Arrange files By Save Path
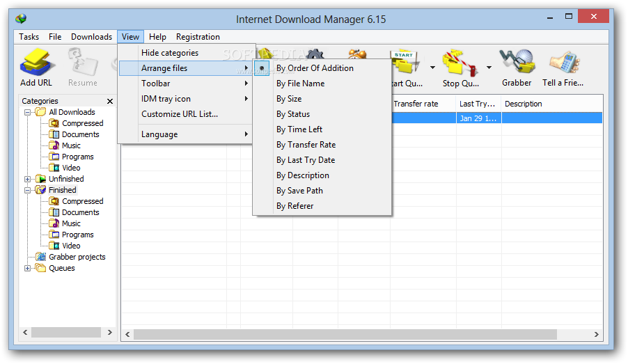 point(322,191)
